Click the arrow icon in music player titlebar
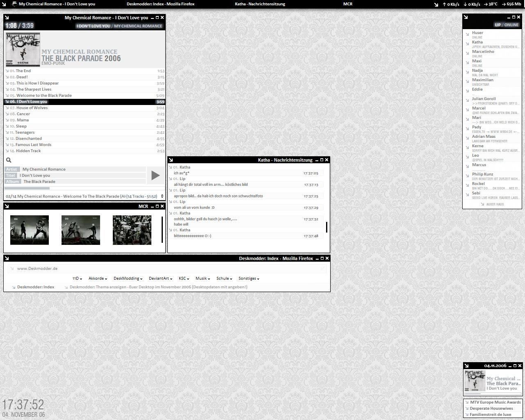Screen dimensions: 525x420 [7, 18]
